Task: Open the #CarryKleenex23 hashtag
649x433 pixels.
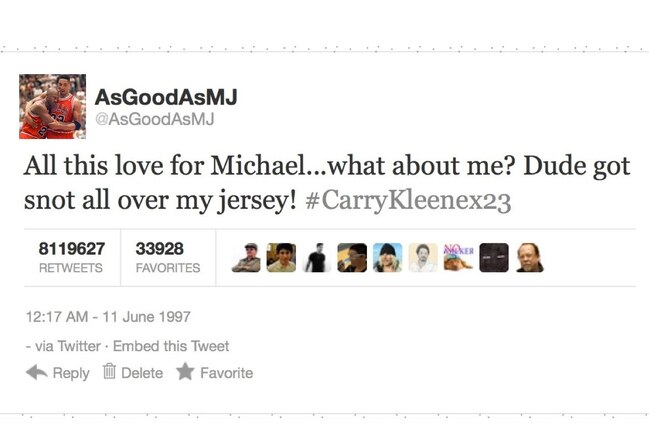Action: pyautogui.click(x=409, y=200)
